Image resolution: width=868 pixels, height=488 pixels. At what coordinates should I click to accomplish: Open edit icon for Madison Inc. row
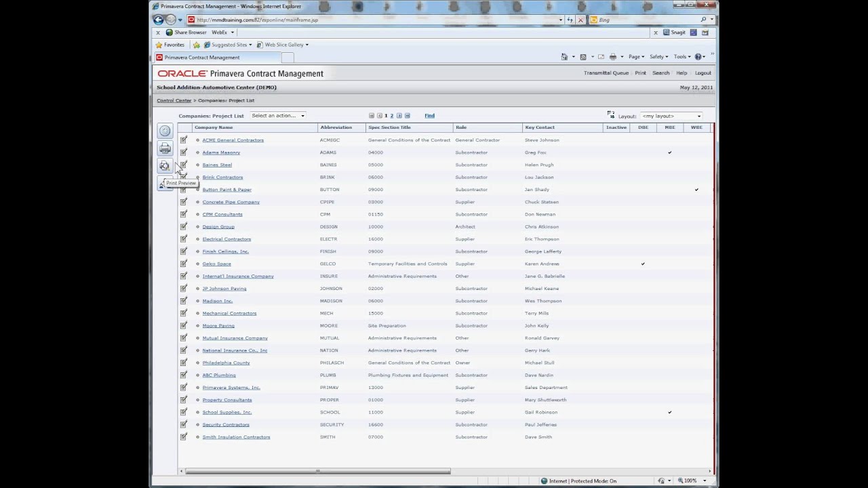183,301
